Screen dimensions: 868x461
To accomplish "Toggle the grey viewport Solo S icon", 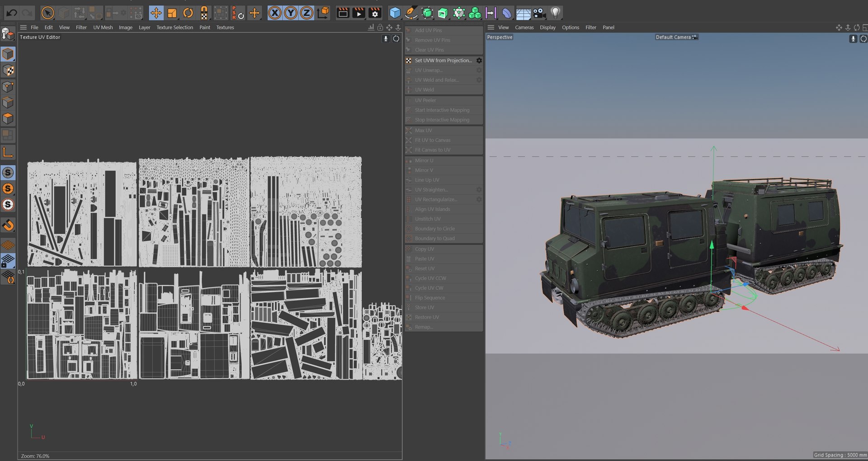I will pos(8,173).
